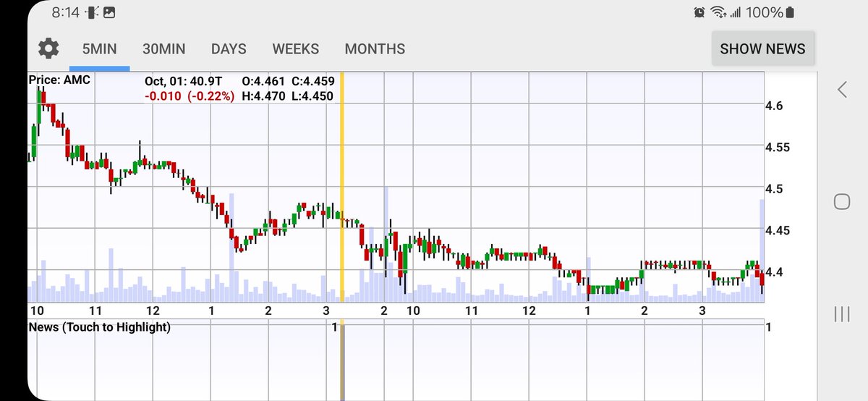Tap the status bar clock 8:14
Viewport: 868px width, 401px height.
pos(66,12)
